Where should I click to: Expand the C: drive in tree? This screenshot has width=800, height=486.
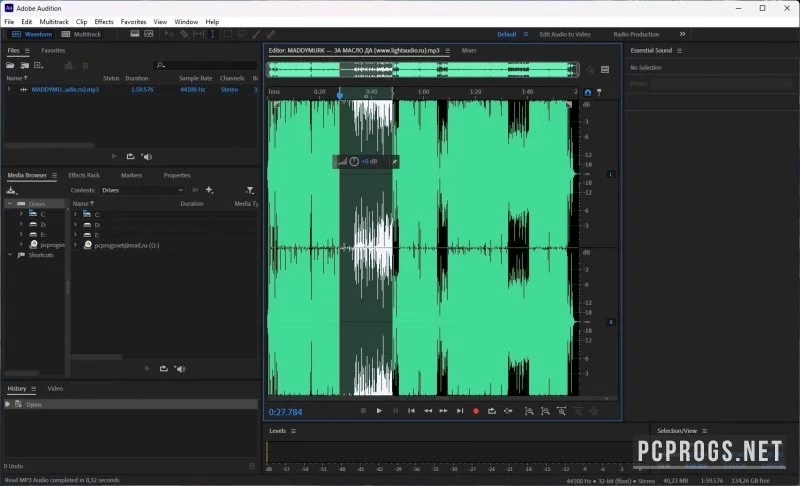coord(21,214)
